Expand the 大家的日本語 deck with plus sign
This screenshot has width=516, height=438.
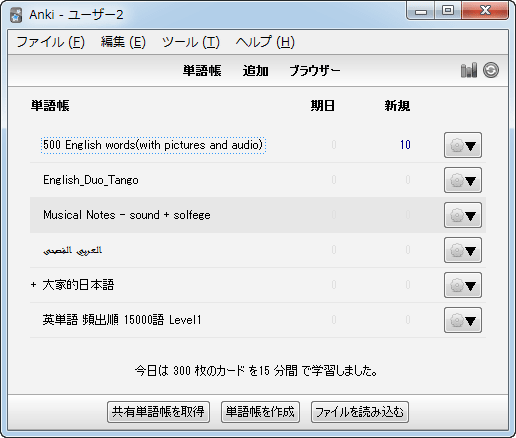pos(33,285)
